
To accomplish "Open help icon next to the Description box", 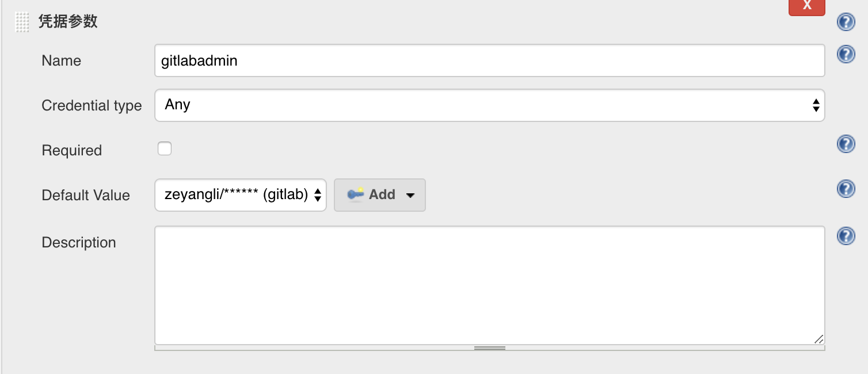I will [x=845, y=236].
